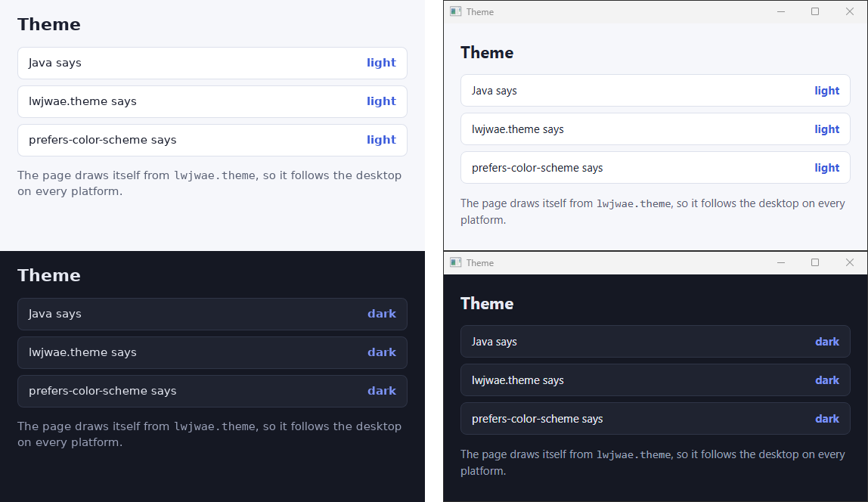Click the bold 'Theme' heading inside the light window's content

click(487, 53)
